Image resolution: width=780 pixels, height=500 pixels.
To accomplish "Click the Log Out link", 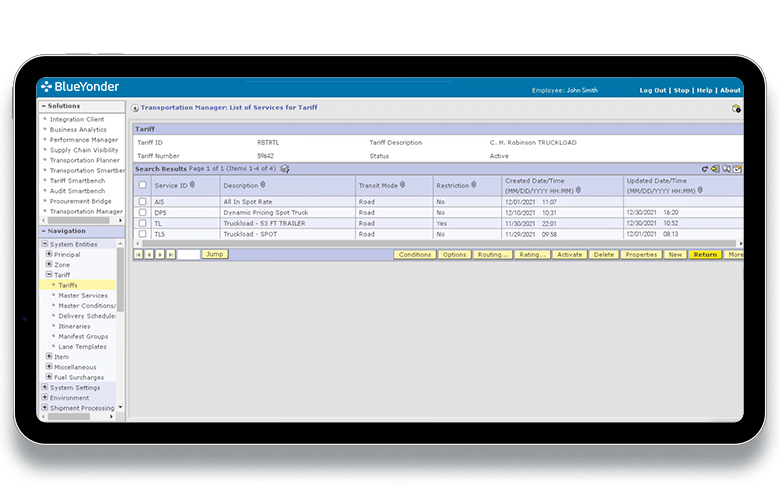I will [x=653, y=90].
